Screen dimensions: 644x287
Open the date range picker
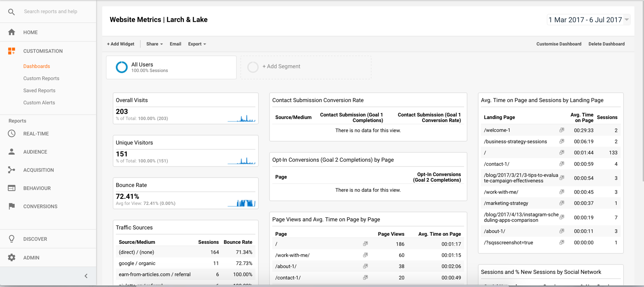[588, 20]
